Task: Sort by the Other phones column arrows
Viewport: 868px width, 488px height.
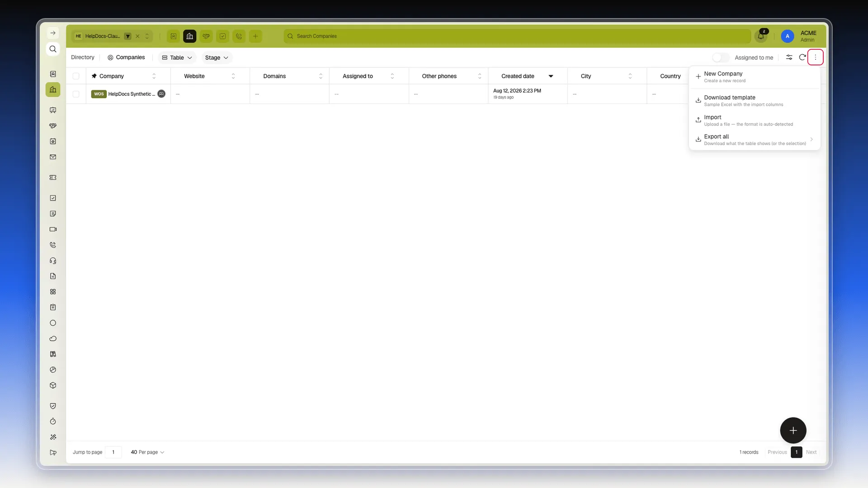Action: point(480,76)
